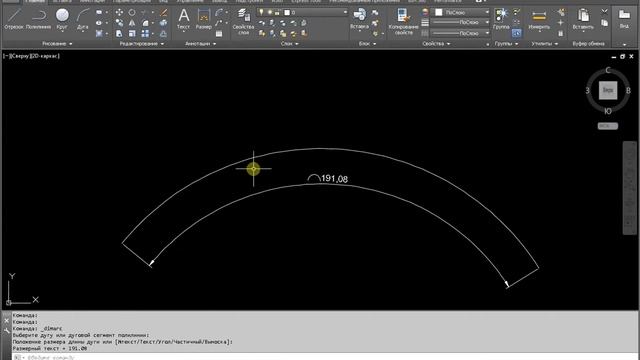Activate the Erase tool
The image size is (640, 360).
(x=163, y=12)
